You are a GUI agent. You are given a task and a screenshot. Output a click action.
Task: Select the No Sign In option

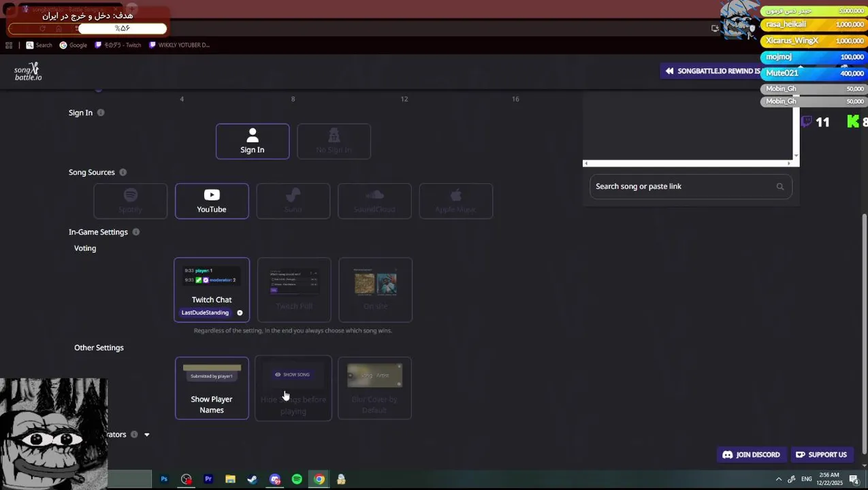(334, 142)
